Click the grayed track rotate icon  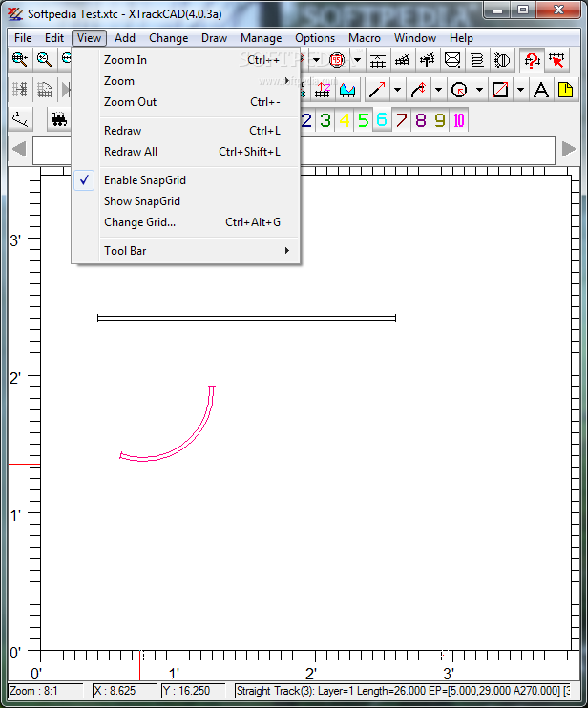44,90
